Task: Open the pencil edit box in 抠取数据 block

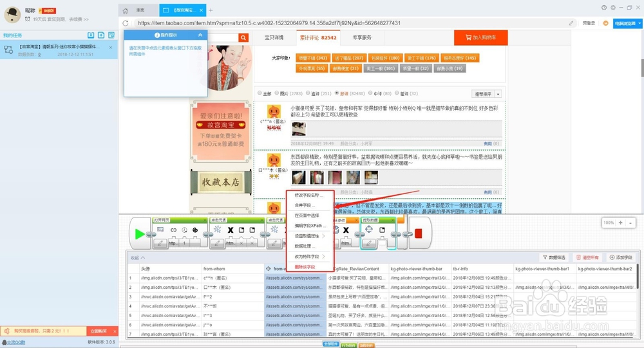Action: [x=369, y=243]
